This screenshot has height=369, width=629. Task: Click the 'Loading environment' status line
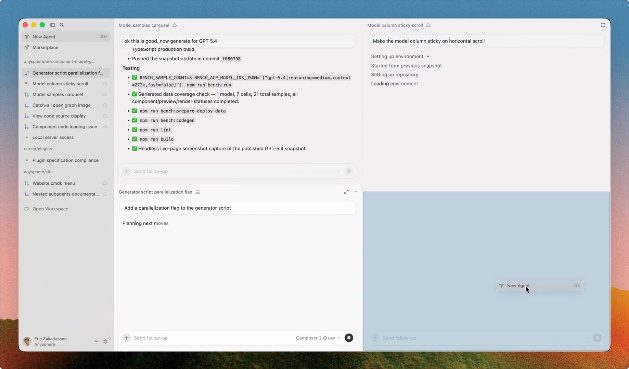(394, 84)
